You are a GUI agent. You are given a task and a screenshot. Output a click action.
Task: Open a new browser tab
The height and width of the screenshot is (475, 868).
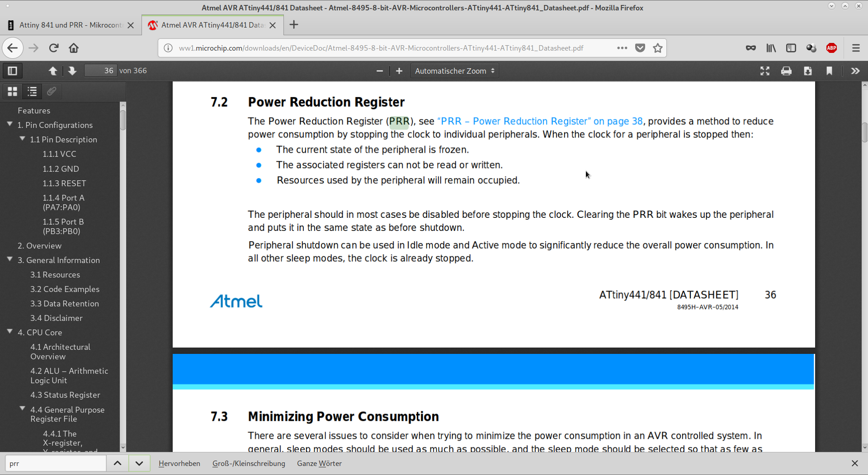point(294,25)
